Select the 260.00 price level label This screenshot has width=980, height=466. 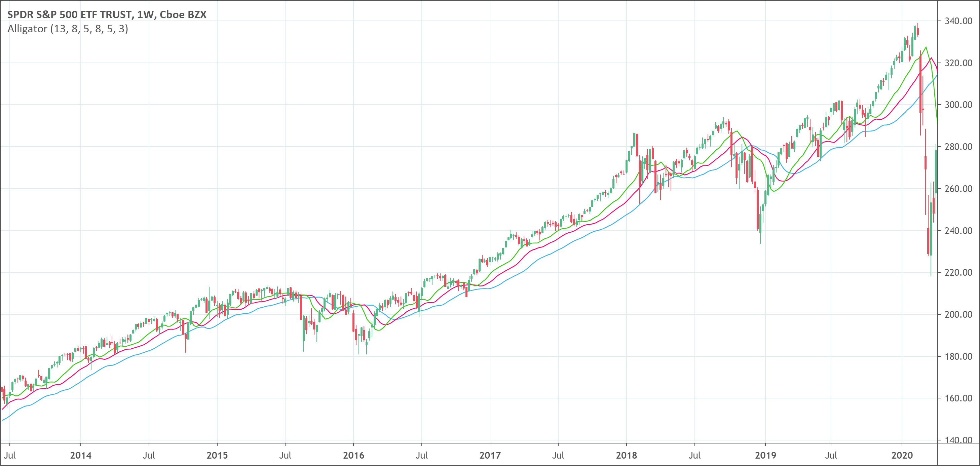click(958, 189)
